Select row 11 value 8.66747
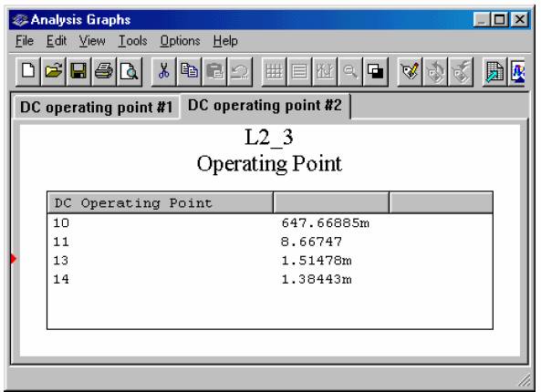Image resolution: width=541 pixels, height=392 pixels. tap(312, 242)
